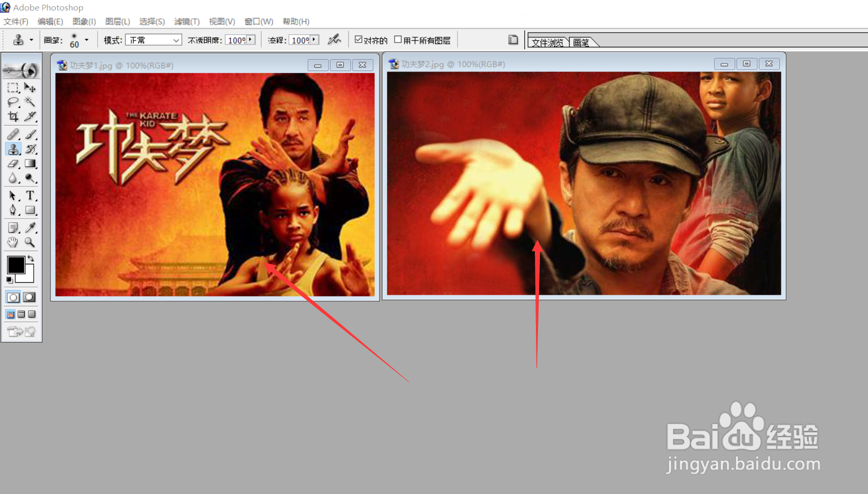Jump to ImageReady from toolbox
This screenshot has height=494, width=868.
(x=22, y=332)
